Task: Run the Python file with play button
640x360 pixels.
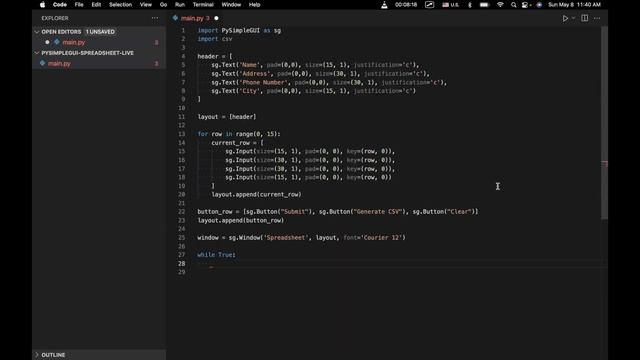Action: (565, 18)
